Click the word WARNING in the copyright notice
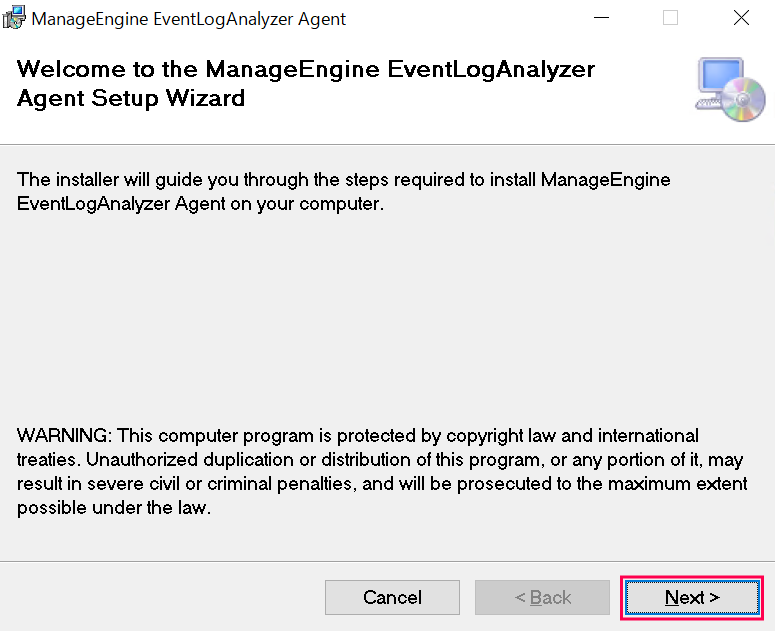Image resolution: width=775 pixels, height=631 pixels. tap(64, 436)
